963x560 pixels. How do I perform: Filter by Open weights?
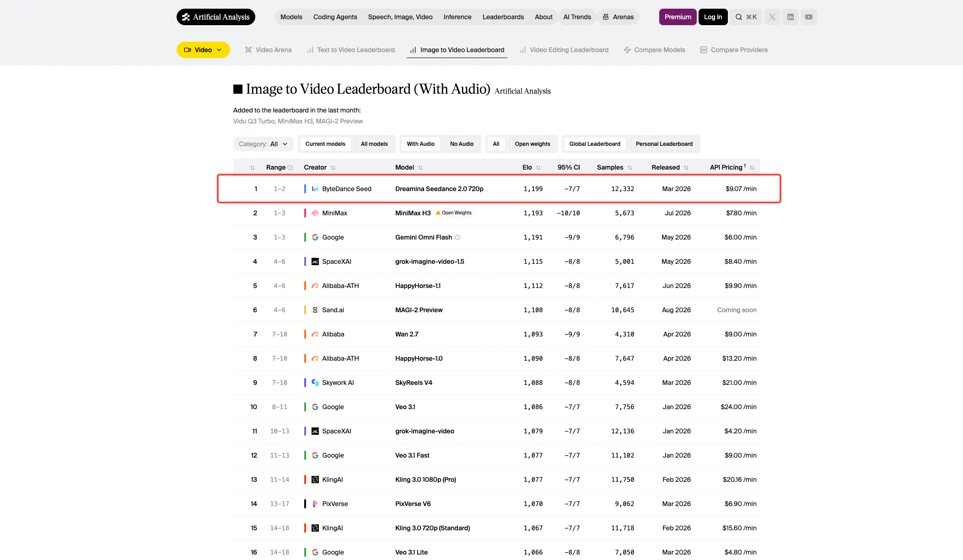coord(533,144)
